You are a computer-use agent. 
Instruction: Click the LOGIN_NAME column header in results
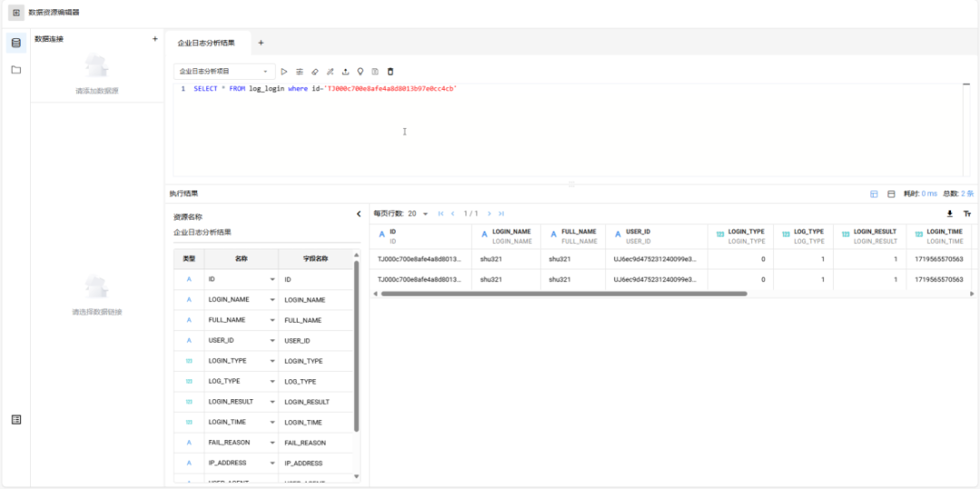[506, 236]
